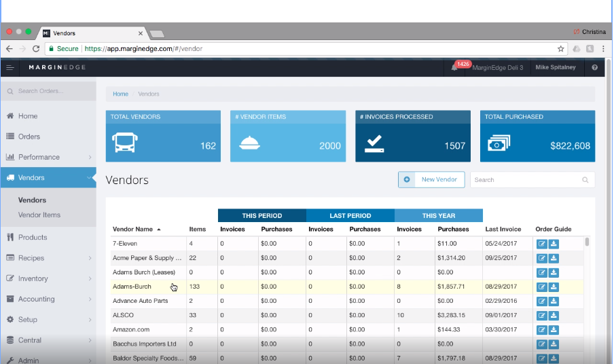Screen dimensions: 614x364
Task: Click the Search Orders field
Action: 48,91
